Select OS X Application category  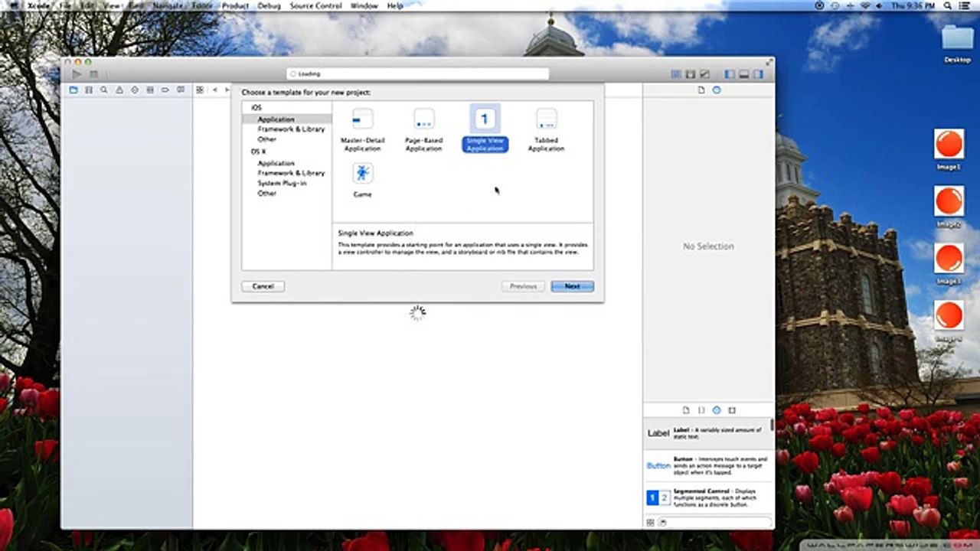[x=276, y=163]
